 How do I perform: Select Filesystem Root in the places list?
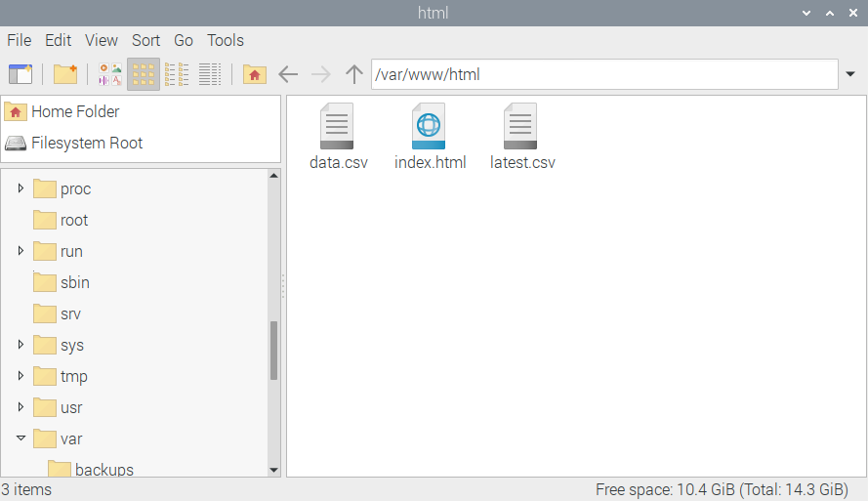pyautogui.click(x=141, y=144)
